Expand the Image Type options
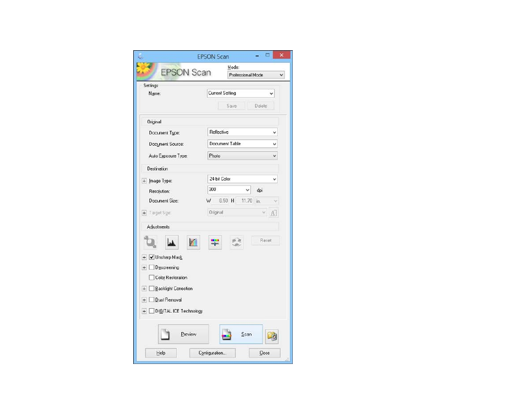The width and height of the screenshot is (532, 412). coord(144,181)
